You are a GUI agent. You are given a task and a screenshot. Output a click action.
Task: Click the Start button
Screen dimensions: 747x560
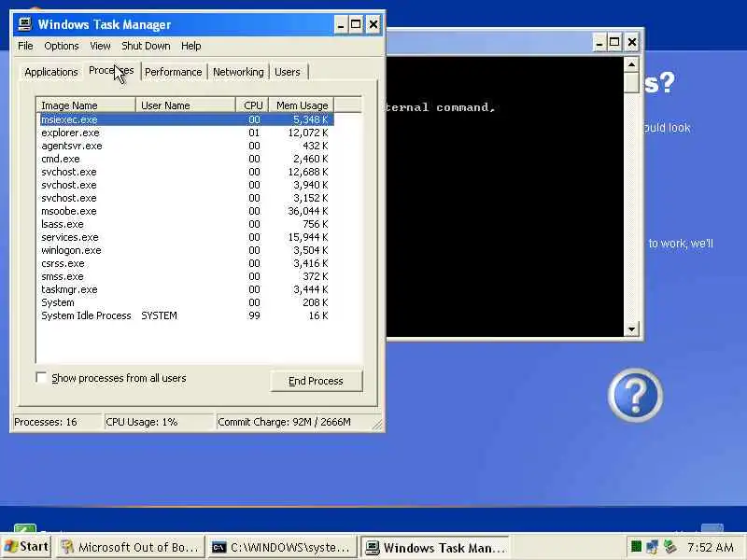[27, 546]
